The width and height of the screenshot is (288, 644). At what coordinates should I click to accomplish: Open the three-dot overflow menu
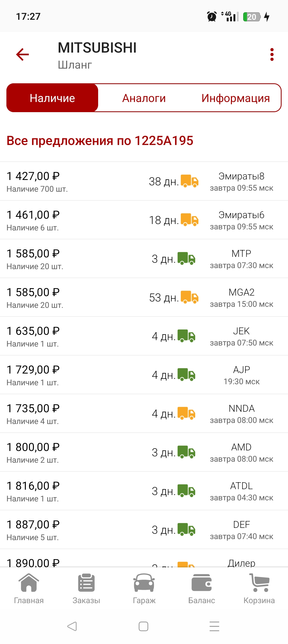pyautogui.click(x=272, y=54)
